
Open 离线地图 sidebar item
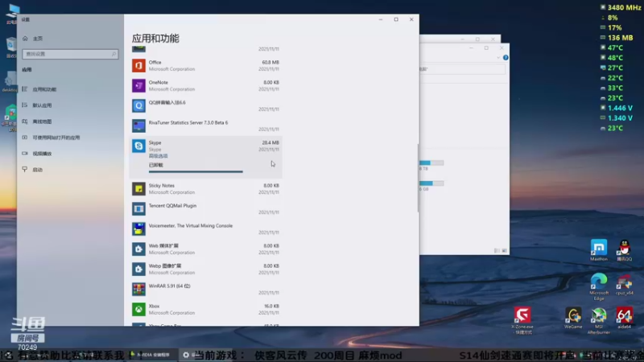click(42, 121)
